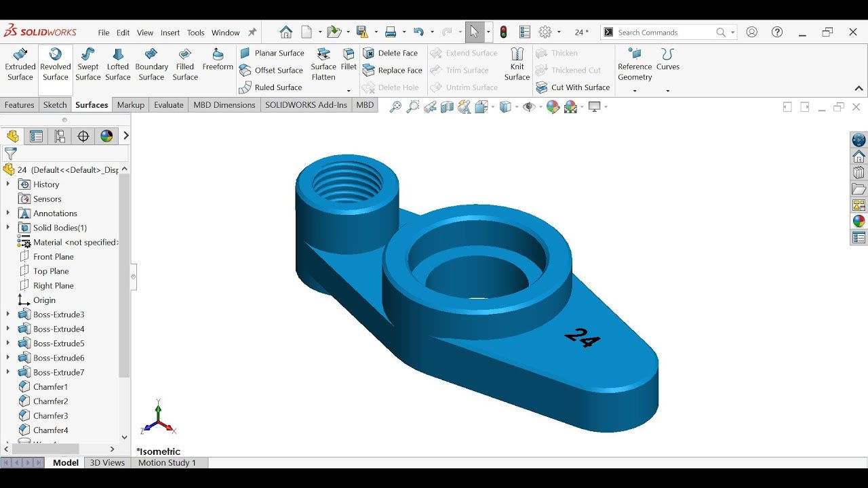868x488 pixels.
Task: Click the Cut With Surface tool
Action: coord(573,87)
